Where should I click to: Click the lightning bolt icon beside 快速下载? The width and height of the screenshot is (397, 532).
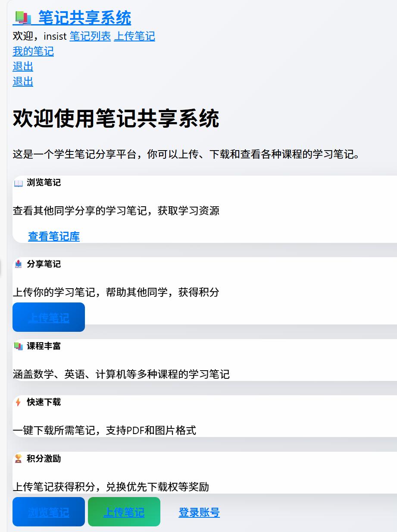click(19, 402)
